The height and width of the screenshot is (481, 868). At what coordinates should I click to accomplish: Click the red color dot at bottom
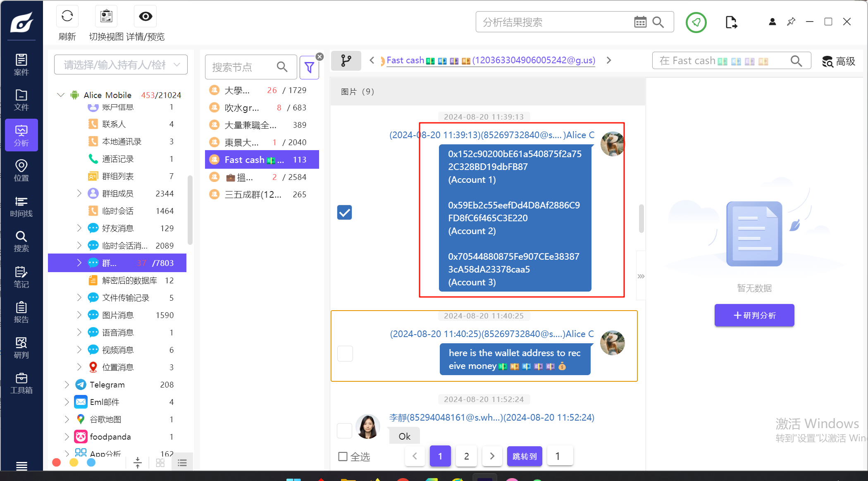coord(57,462)
